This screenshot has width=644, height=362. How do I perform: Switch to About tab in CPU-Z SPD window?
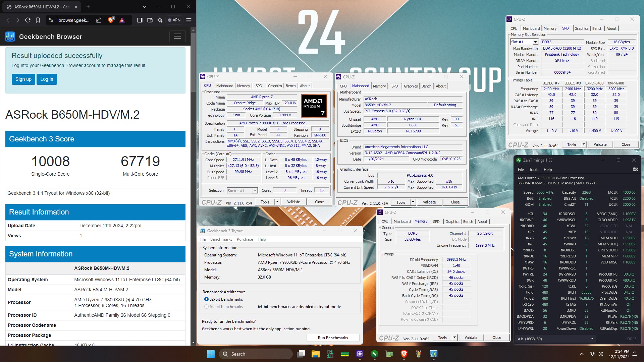[611, 28]
